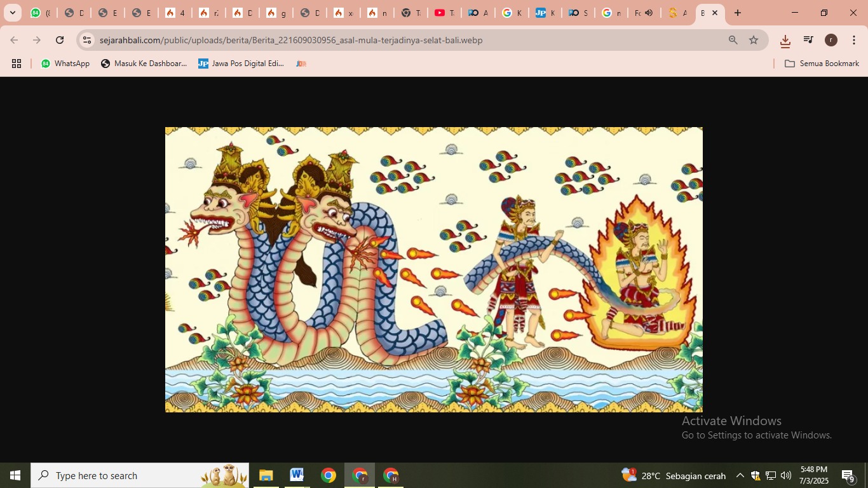
Task: Open the Windows Start menu
Action: point(15,475)
